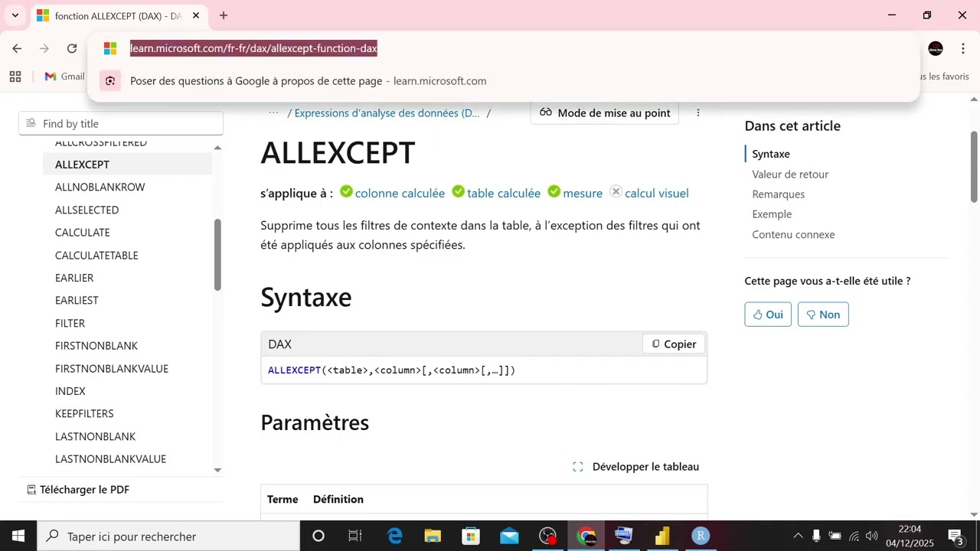Open the EARLIEST function page
This screenshot has width=980, height=551.
77,300
